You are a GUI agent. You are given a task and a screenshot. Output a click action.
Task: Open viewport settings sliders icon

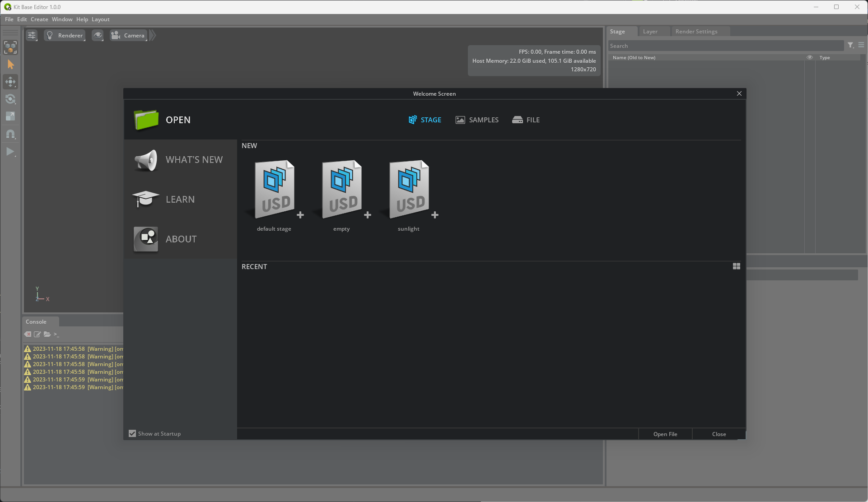pos(32,35)
